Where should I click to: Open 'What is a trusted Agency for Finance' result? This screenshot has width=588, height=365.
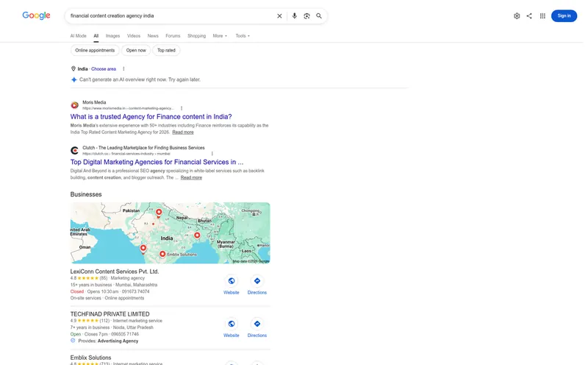(x=151, y=116)
